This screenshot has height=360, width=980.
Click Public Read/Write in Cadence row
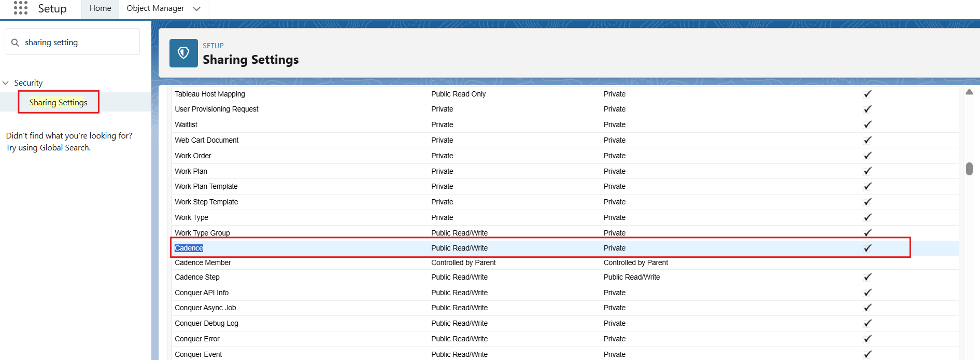[x=460, y=248]
